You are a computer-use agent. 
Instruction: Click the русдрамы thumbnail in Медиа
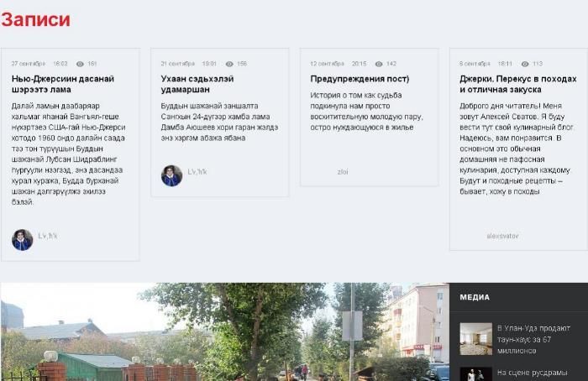[x=476, y=374]
